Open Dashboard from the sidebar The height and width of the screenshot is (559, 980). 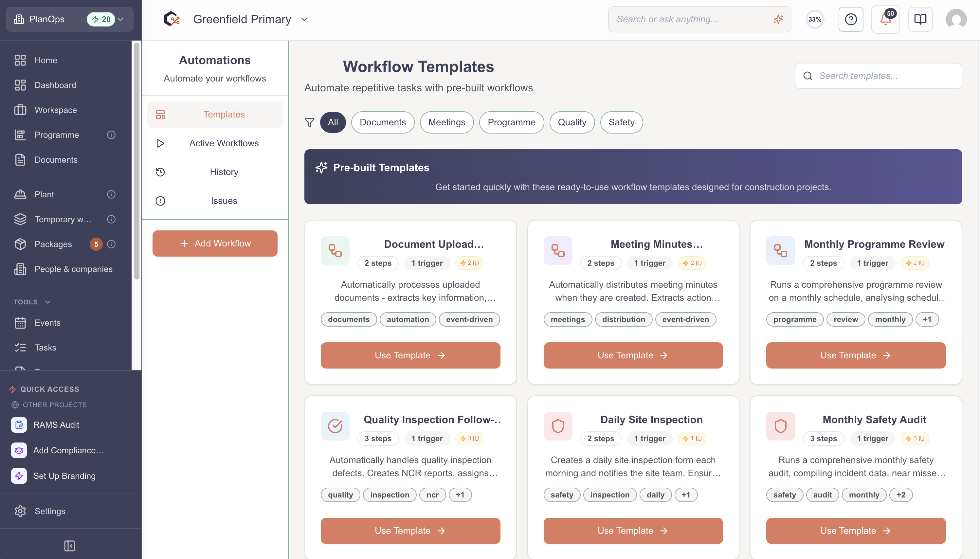pos(65,85)
